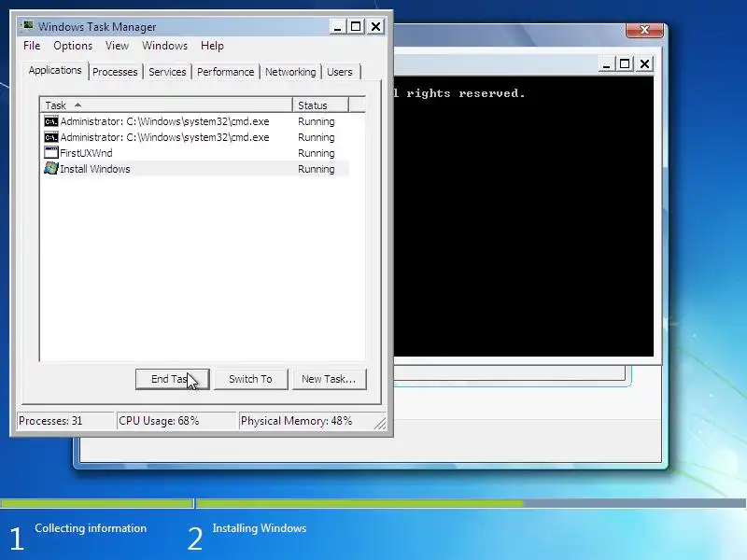Open the Help menu
This screenshot has width=747, height=560.
(x=212, y=46)
